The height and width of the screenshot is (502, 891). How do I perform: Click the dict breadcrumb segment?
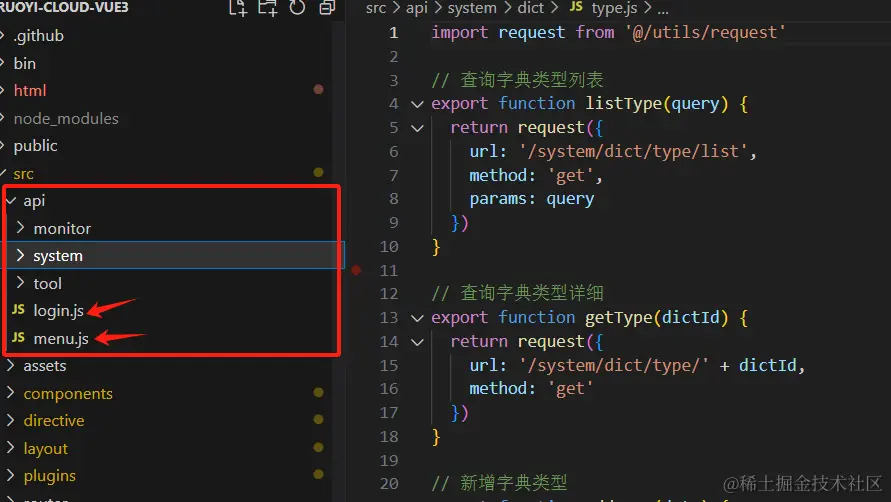(531, 8)
